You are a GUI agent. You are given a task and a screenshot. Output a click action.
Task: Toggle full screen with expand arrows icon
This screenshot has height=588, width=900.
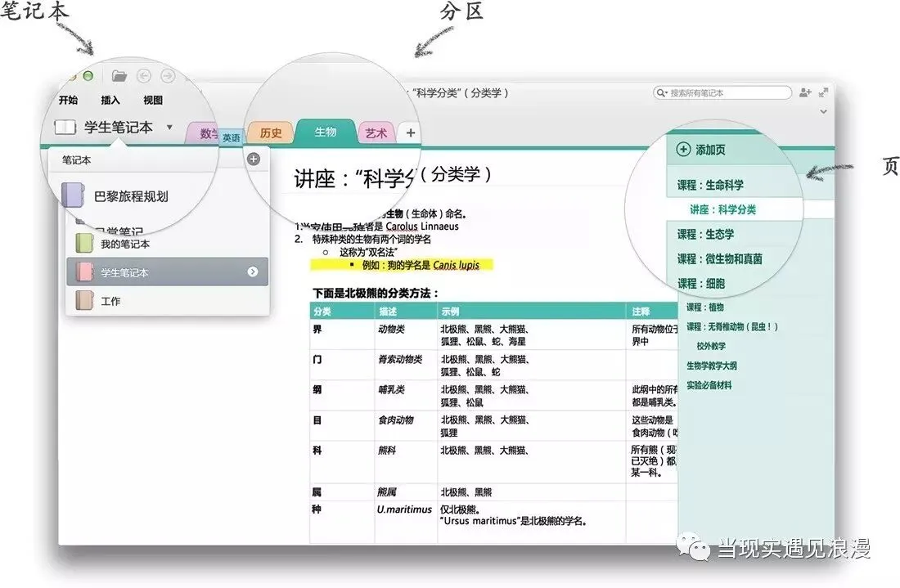[824, 92]
